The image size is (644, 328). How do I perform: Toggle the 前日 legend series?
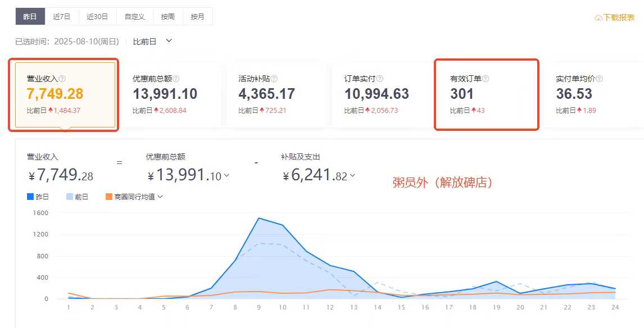pos(77,197)
